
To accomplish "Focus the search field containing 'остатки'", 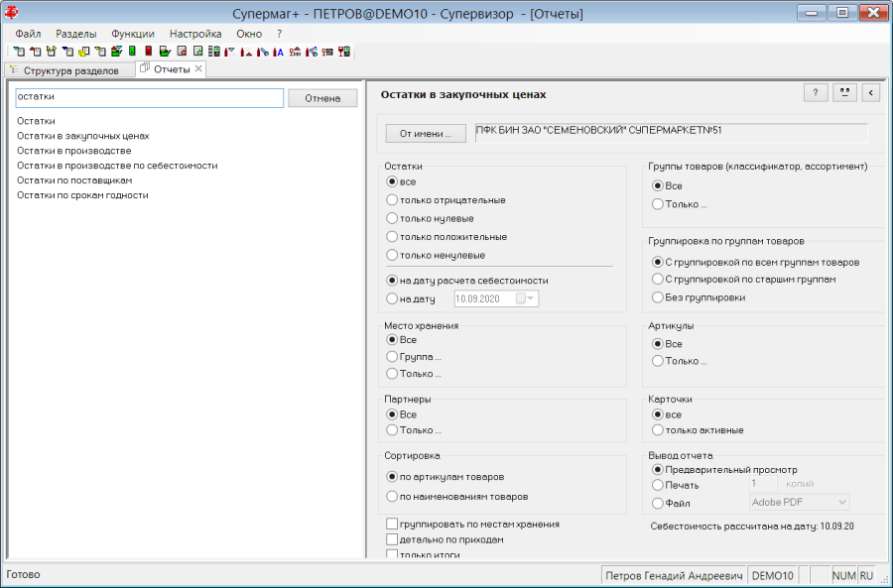I will coord(149,97).
